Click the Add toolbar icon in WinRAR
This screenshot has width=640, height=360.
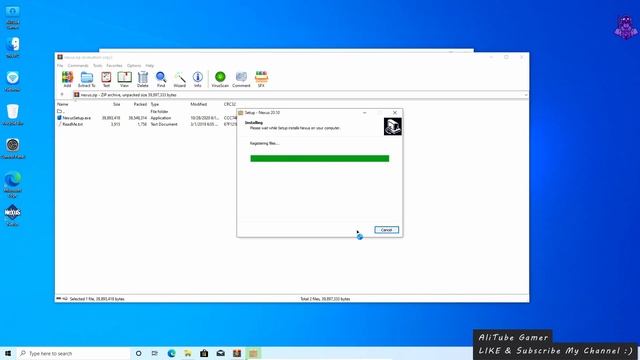click(x=67, y=79)
